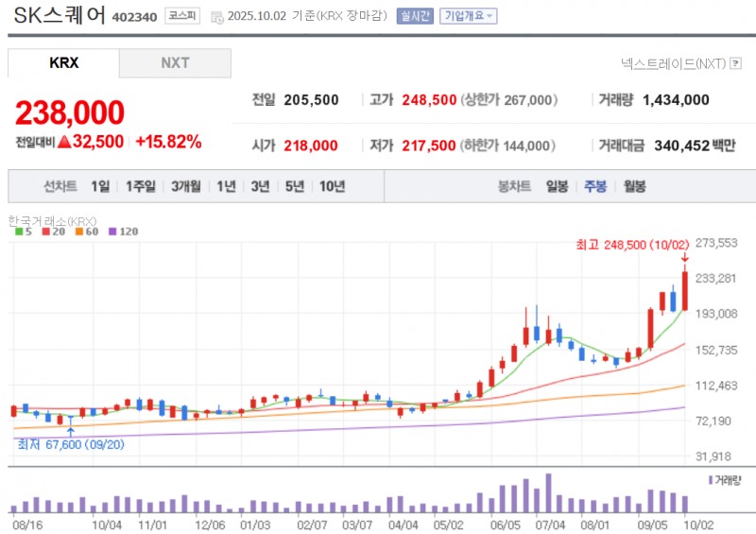756x534 pixels.
Task: Click the calendar icon beside the date
Action: (217, 17)
